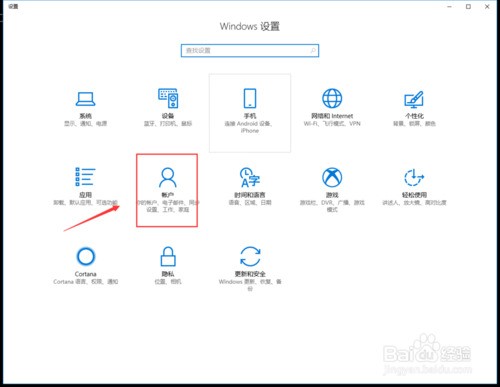Screen dimensions: 500x387
Task: Close the 设置 window
Action: [x=487, y=7]
